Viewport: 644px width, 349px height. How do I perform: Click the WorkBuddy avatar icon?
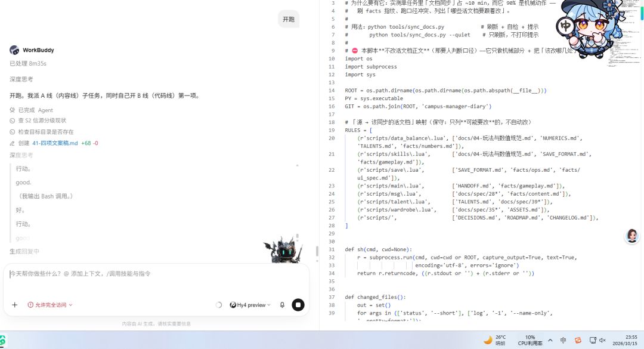(x=14, y=50)
